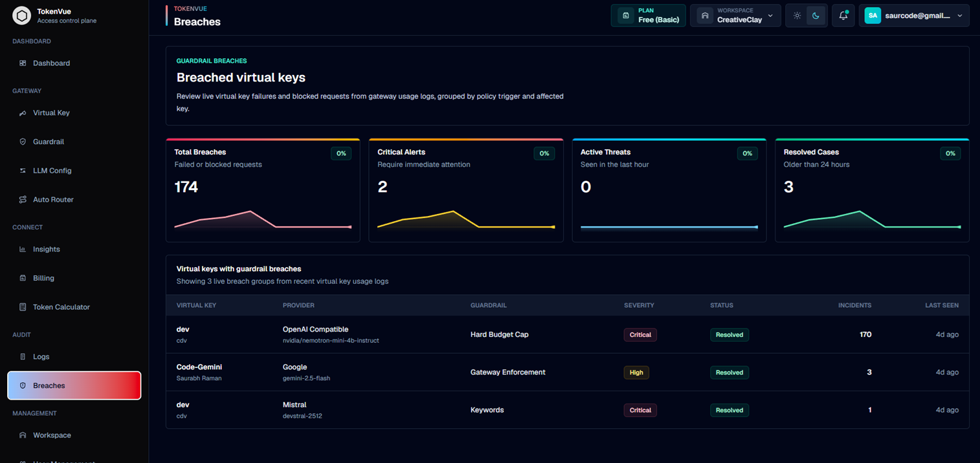This screenshot has height=463, width=980.
Task: Expand the saurcode@gmail account menu chevron
Action: tap(960, 16)
